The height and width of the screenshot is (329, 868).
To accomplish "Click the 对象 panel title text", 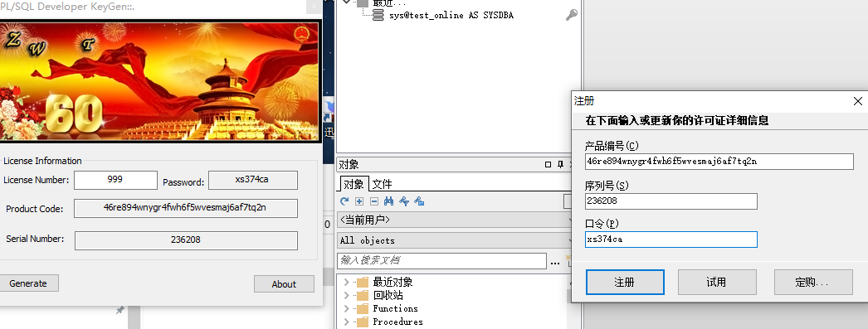I will click(349, 164).
